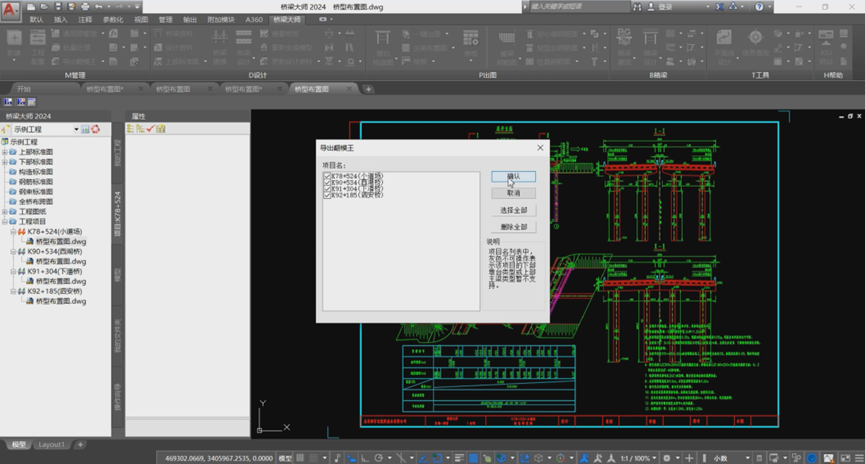Collapse the K78+524(小堰场) tree node
Screen dimensions: 865x464
click(x=13, y=232)
